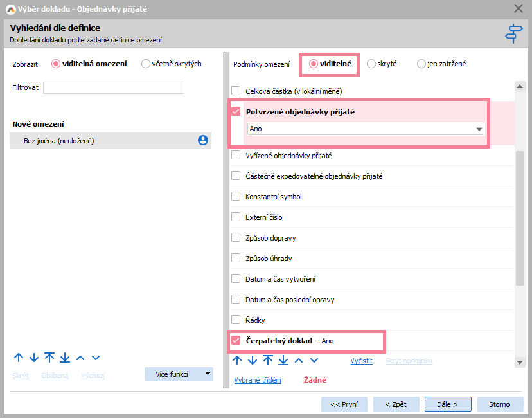This screenshot has height=418, width=532.
Task: Enable the Konstantní symbol checkbox
Action: pyautogui.click(x=236, y=197)
